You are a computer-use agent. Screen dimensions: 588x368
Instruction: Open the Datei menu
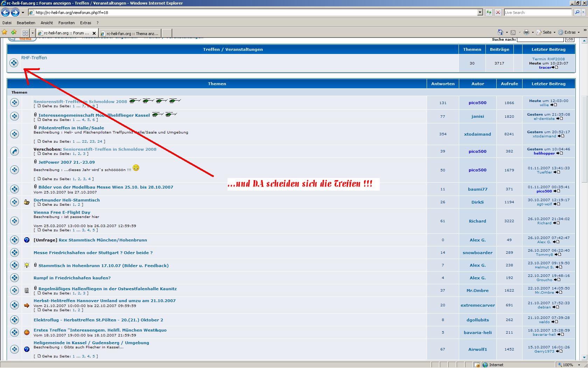[7, 23]
